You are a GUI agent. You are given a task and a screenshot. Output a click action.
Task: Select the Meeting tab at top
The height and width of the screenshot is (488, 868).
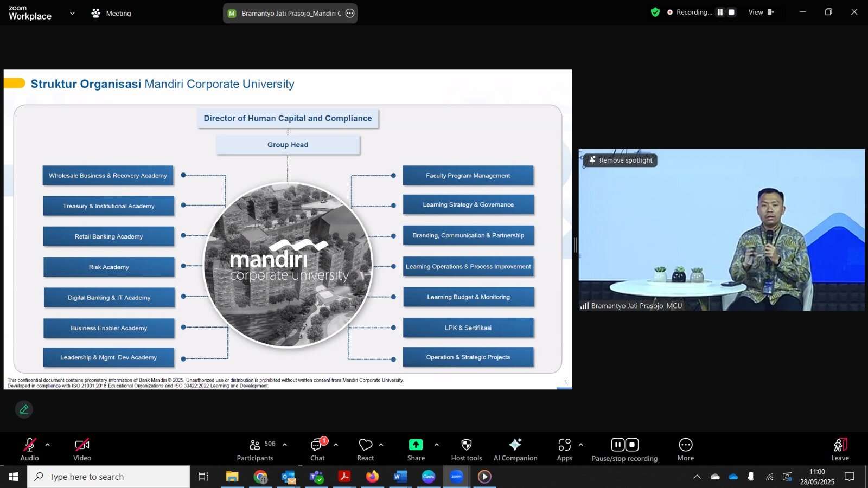click(111, 13)
